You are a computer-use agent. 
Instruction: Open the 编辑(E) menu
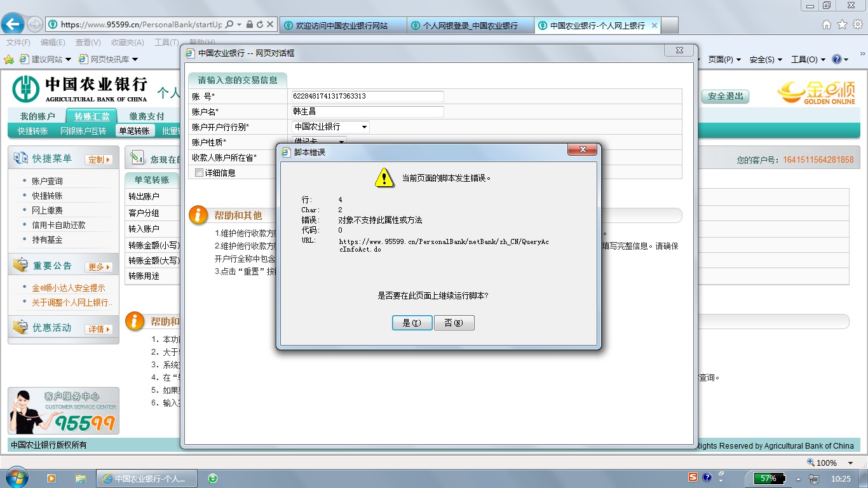click(x=53, y=43)
